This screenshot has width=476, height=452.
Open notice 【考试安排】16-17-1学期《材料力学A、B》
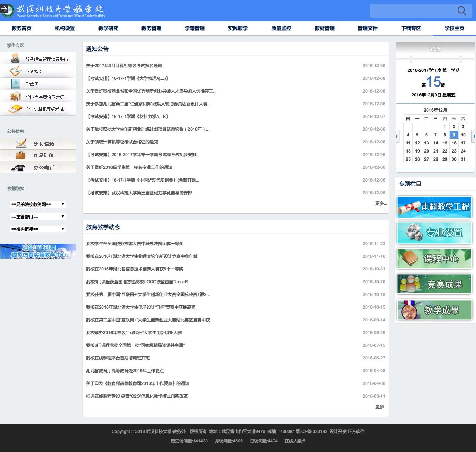(127, 117)
